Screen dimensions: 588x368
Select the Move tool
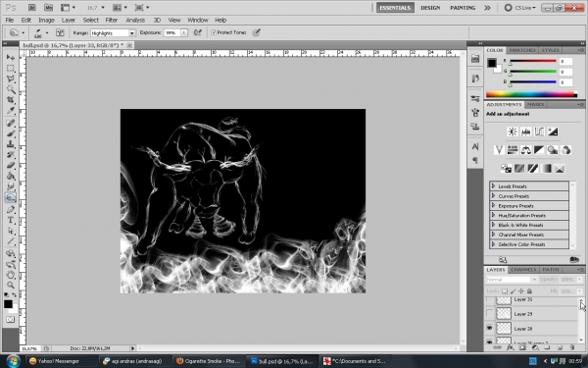click(11, 58)
